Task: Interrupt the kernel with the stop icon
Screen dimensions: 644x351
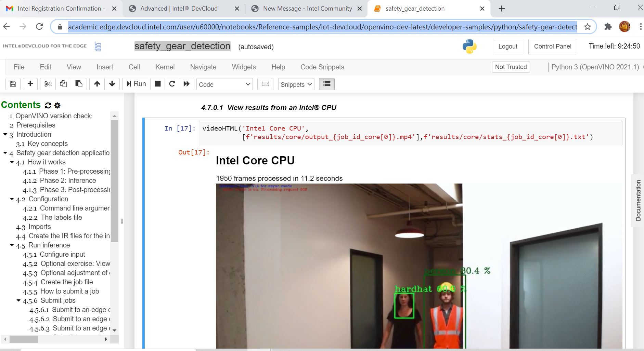Action: pos(157,84)
